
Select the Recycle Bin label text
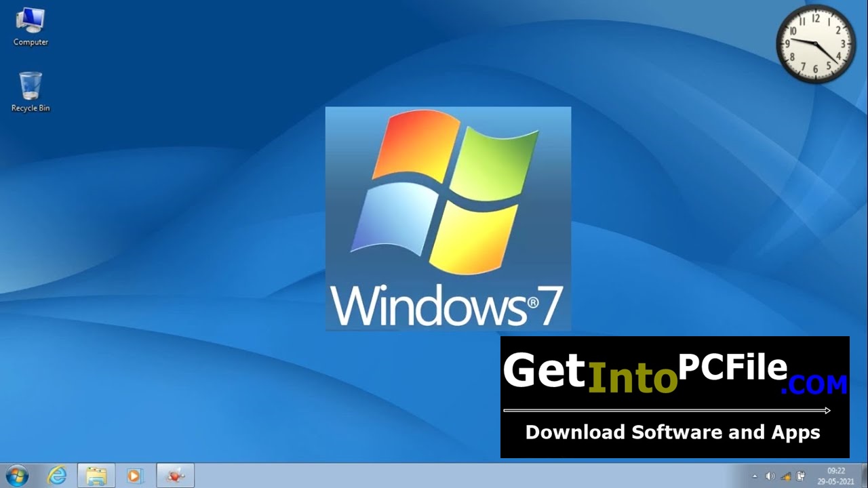pyautogui.click(x=31, y=108)
